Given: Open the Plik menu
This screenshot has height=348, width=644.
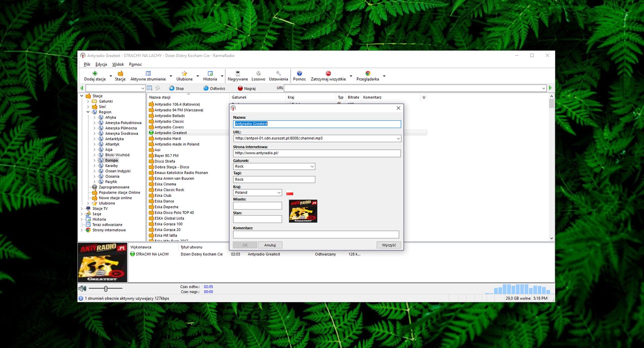Looking at the screenshot, I should (87, 64).
